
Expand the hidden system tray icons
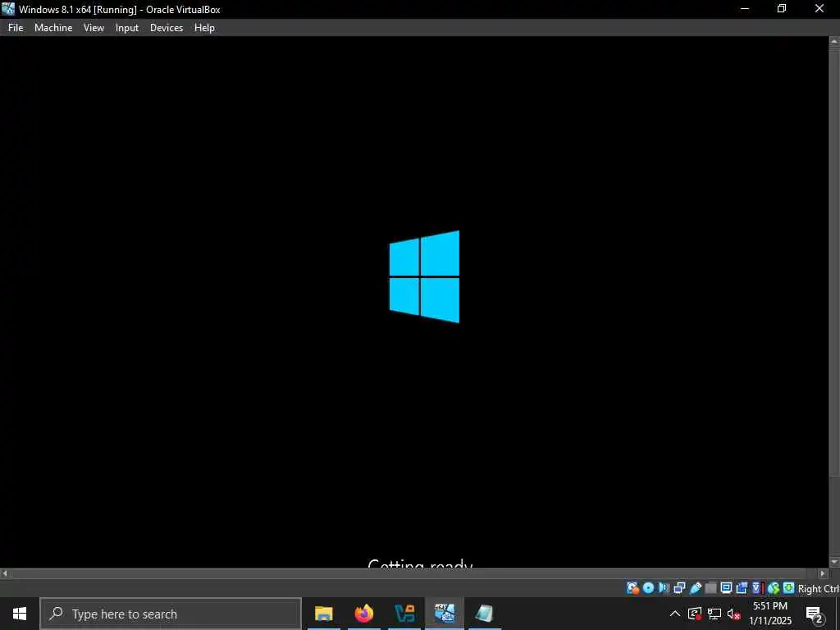[x=675, y=614]
